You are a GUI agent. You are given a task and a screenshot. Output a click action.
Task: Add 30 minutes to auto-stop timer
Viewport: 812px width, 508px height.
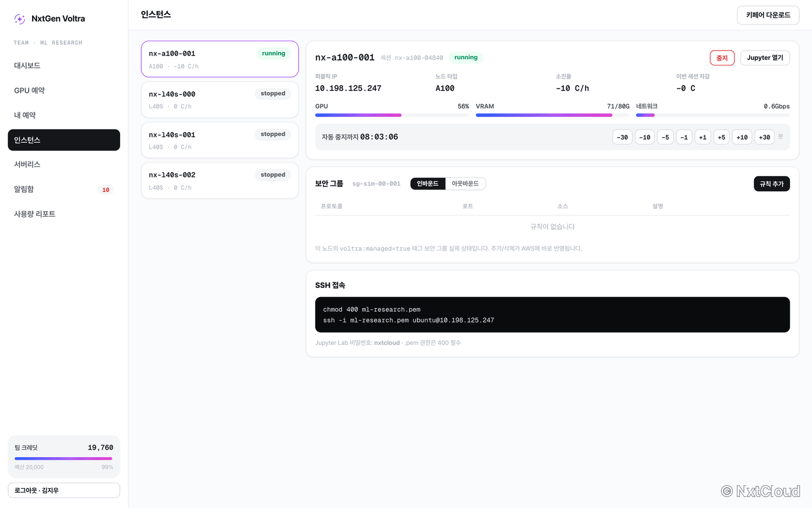tap(764, 137)
